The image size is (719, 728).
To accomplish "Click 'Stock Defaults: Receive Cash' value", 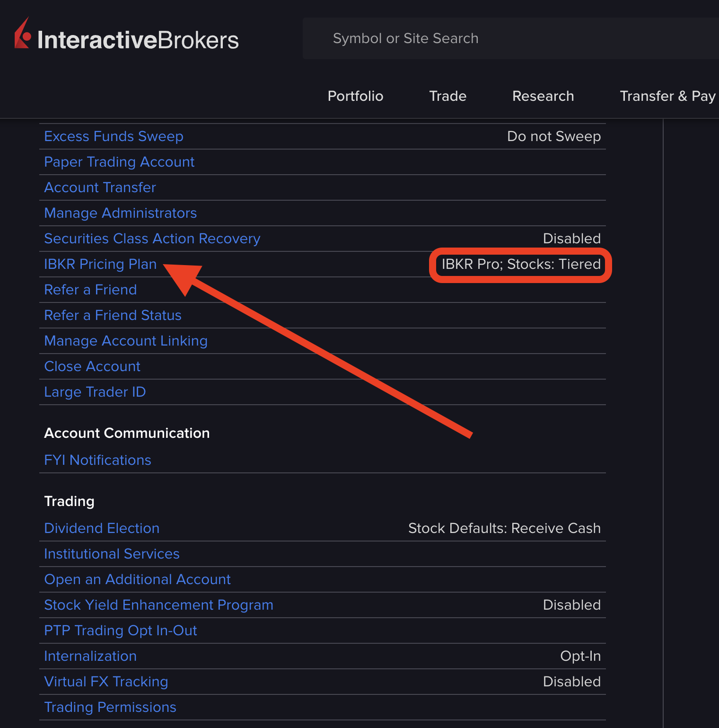I will 504,528.
